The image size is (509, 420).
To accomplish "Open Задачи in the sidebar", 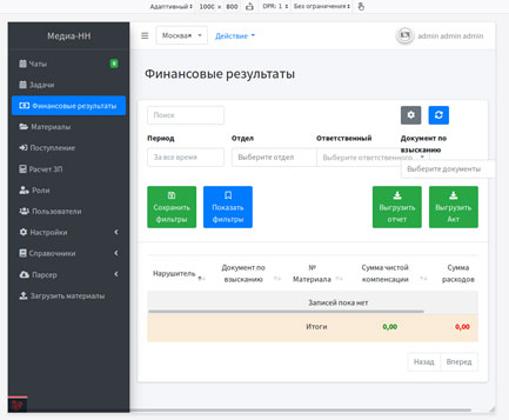I will (69, 85).
